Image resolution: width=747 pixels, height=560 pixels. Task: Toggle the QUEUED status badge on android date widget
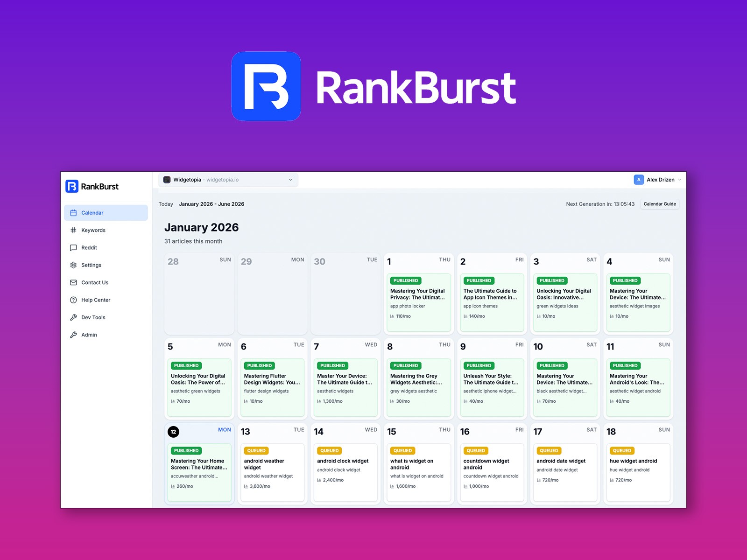click(549, 450)
